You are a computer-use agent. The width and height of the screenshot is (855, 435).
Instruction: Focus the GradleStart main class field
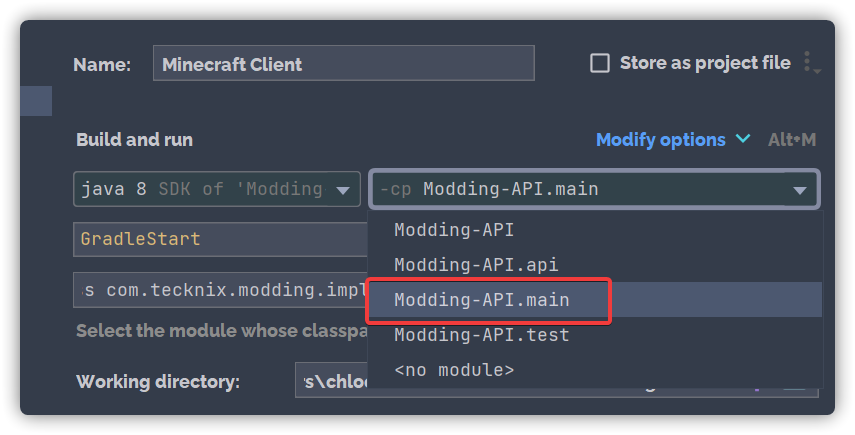[221, 239]
